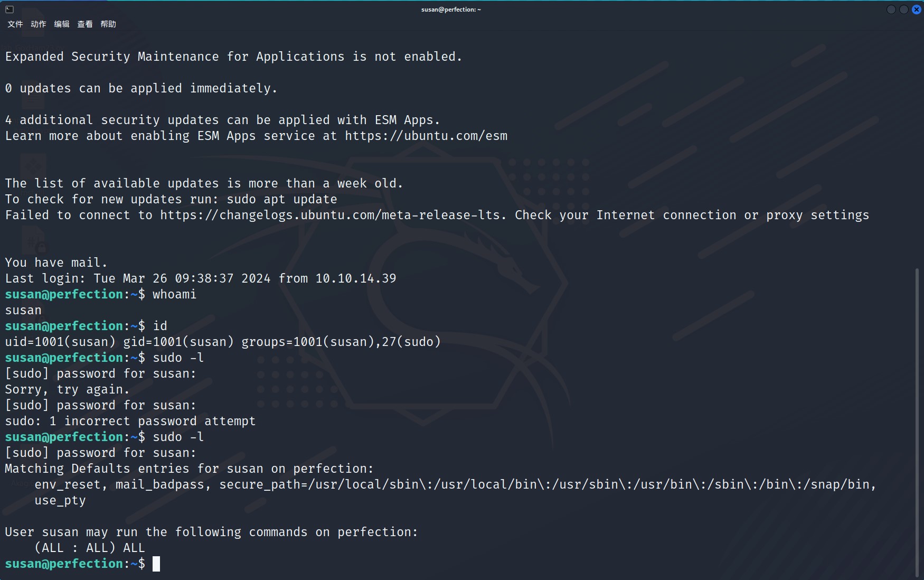Click 'User susan may run the following' line
924x580 pixels.
pyautogui.click(x=211, y=532)
